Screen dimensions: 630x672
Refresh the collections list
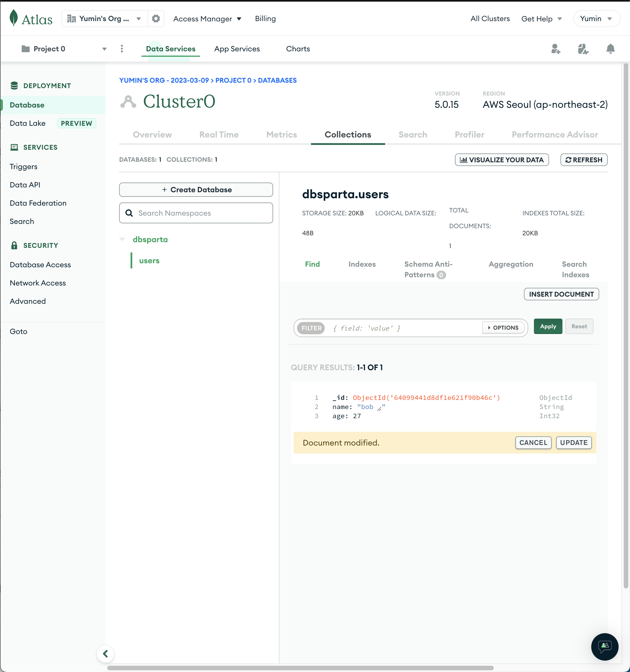coord(584,160)
